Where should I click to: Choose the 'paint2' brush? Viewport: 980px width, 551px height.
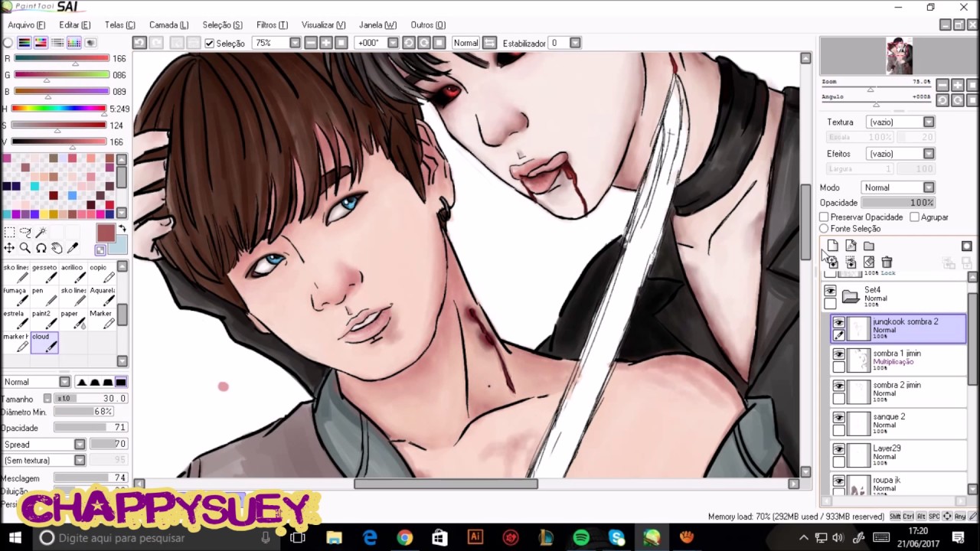(44, 319)
